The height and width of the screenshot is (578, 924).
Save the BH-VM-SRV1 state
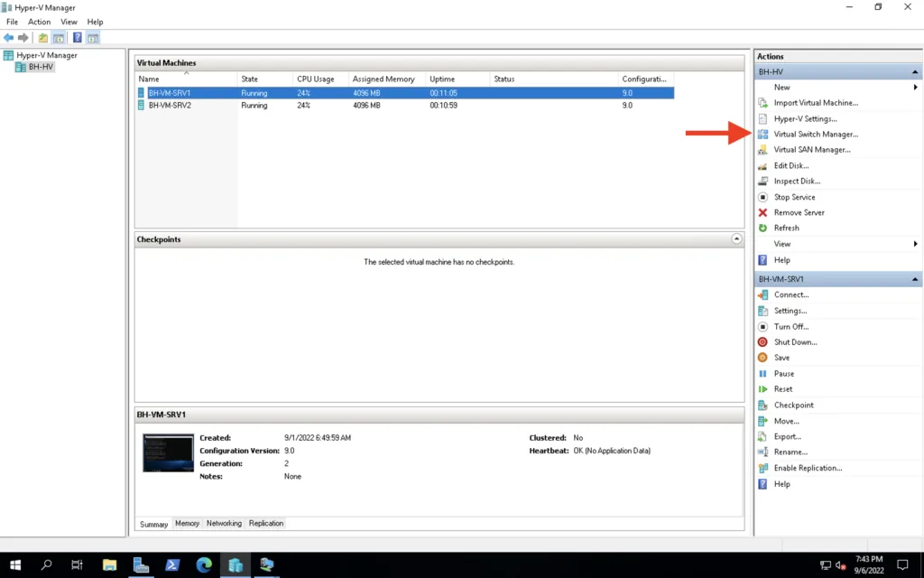pos(781,358)
